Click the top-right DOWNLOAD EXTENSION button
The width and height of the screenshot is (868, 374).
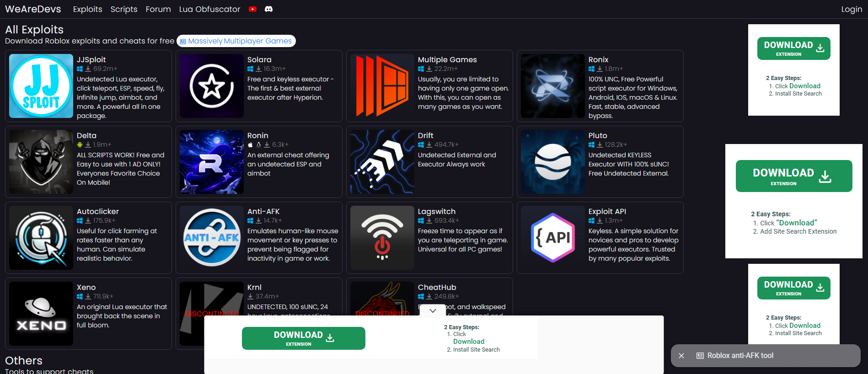(x=794, y=48)
